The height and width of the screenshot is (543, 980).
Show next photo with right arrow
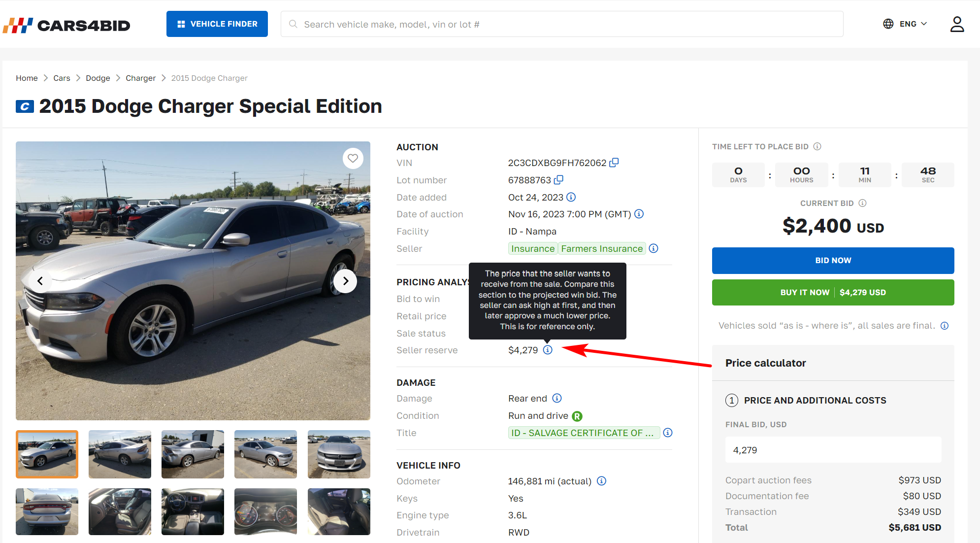pyautogui.click(x=345, y=281)
